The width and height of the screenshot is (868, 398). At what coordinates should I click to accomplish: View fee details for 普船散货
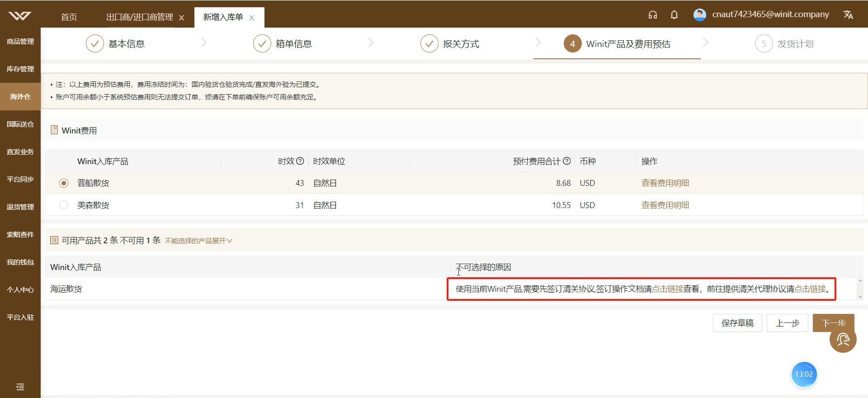(665, 183)
